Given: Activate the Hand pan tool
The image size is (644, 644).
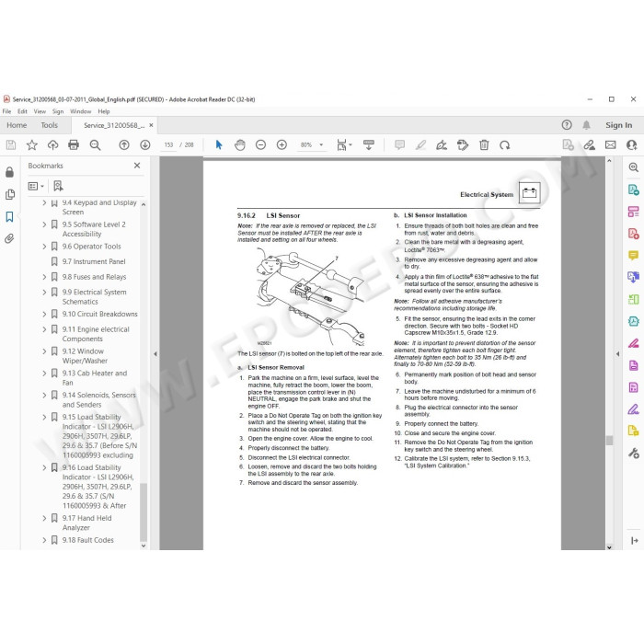Looking at the screenshot, I should click(240, 145).
